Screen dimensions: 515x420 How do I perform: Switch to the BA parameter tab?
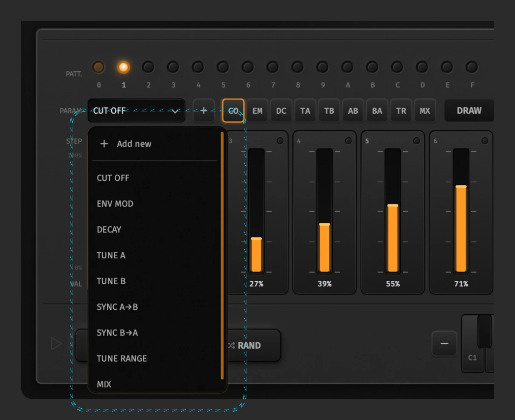[377, 111]
